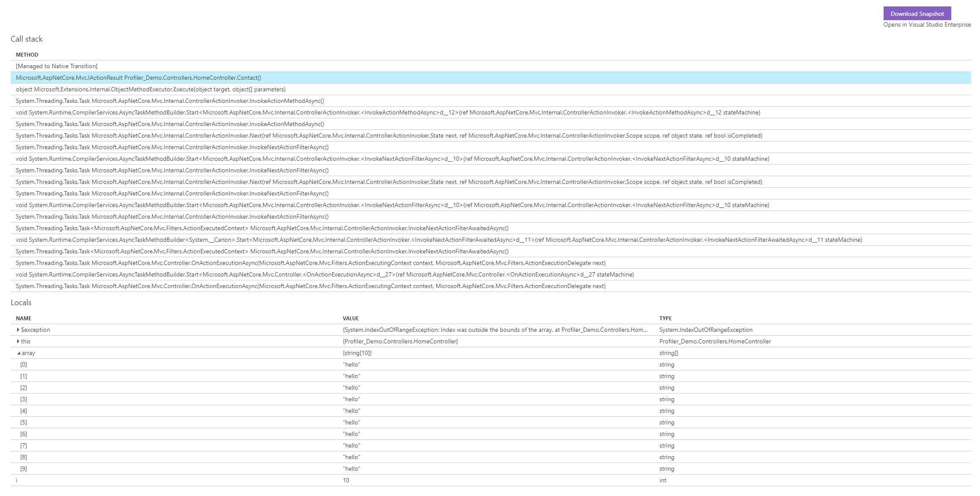Select the HomeController.Contact() stack frame
The height and width of the screenshot is (496, 980).
(138, 78)
